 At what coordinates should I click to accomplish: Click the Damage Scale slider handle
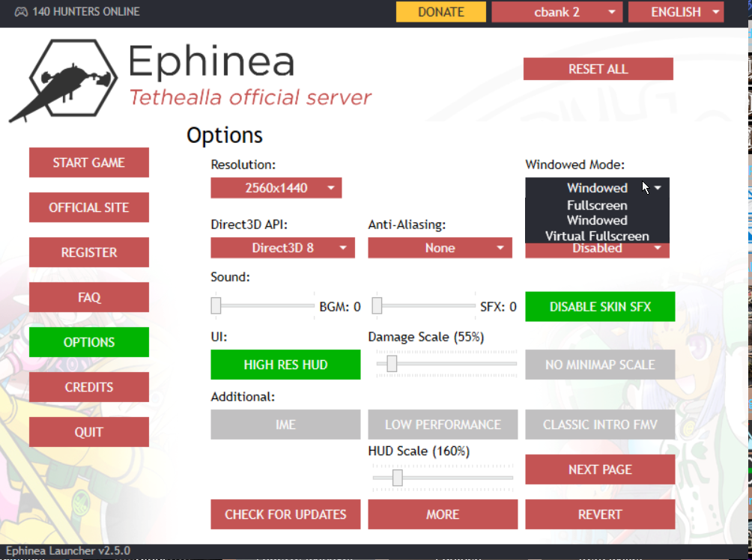[x=392, y=363]
